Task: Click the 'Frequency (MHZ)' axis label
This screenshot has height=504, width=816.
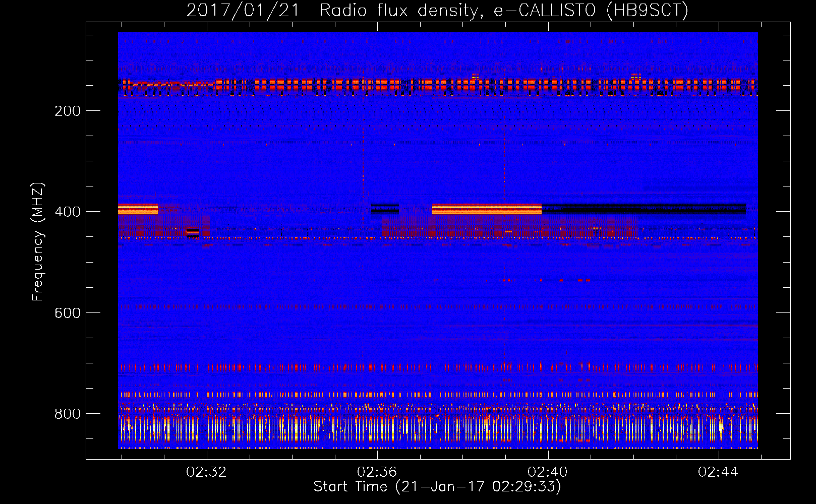Action: point(38,241)
